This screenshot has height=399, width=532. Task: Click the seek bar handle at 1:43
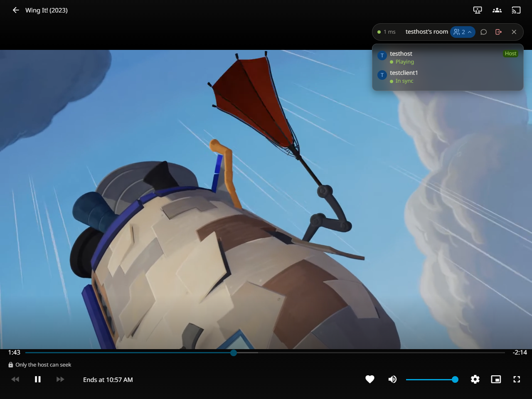pyautogui.click(x=234, y=352)
